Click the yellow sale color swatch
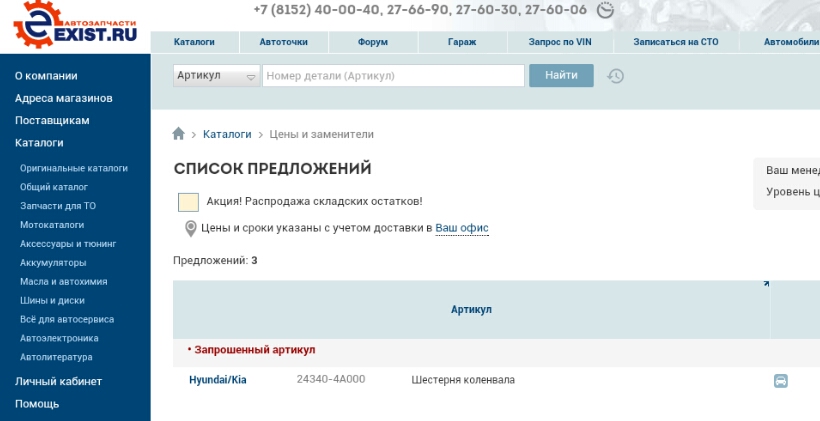 tap(188, 202)
